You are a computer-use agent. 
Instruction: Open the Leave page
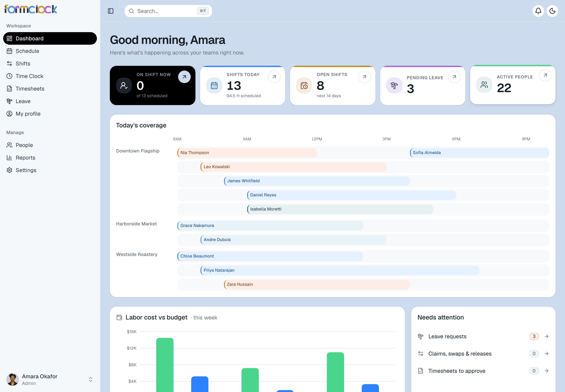click(50, 101)
